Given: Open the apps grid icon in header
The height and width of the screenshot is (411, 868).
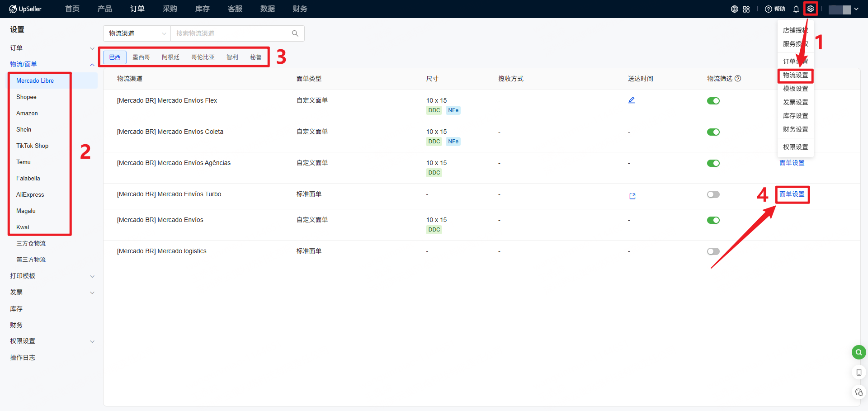Looking at the screenshot, I should pyautogui.click(x=746, y=9).
